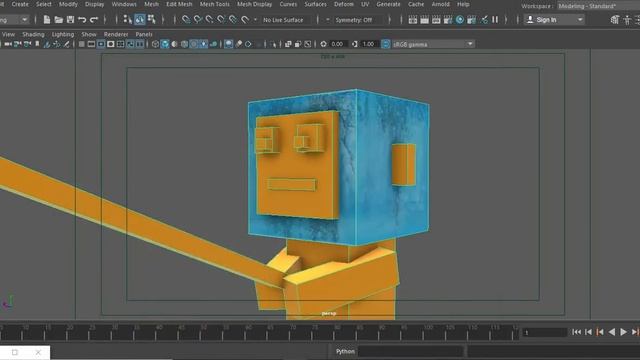
Task: Open the Deform menu
Action: coord(344,4)
